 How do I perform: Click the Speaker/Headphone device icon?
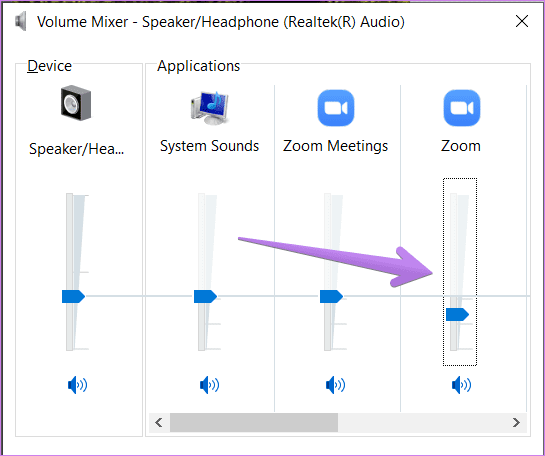point(76,103)
